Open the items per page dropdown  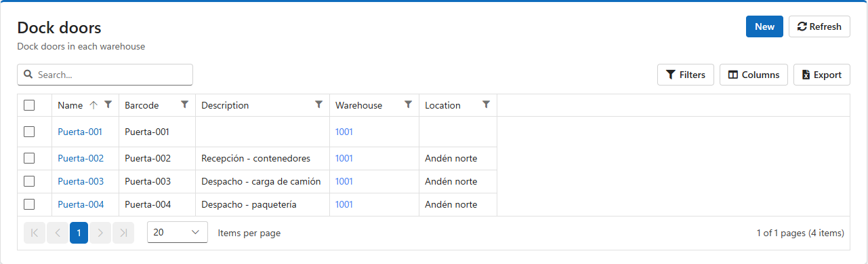point(178,232)
